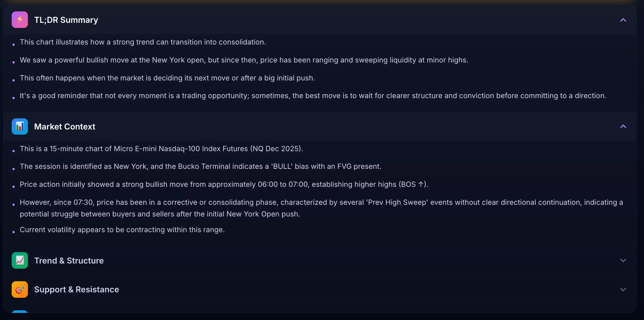
Task: Collapse the TL;DR Summary section chevron
Action: point(623,20)
